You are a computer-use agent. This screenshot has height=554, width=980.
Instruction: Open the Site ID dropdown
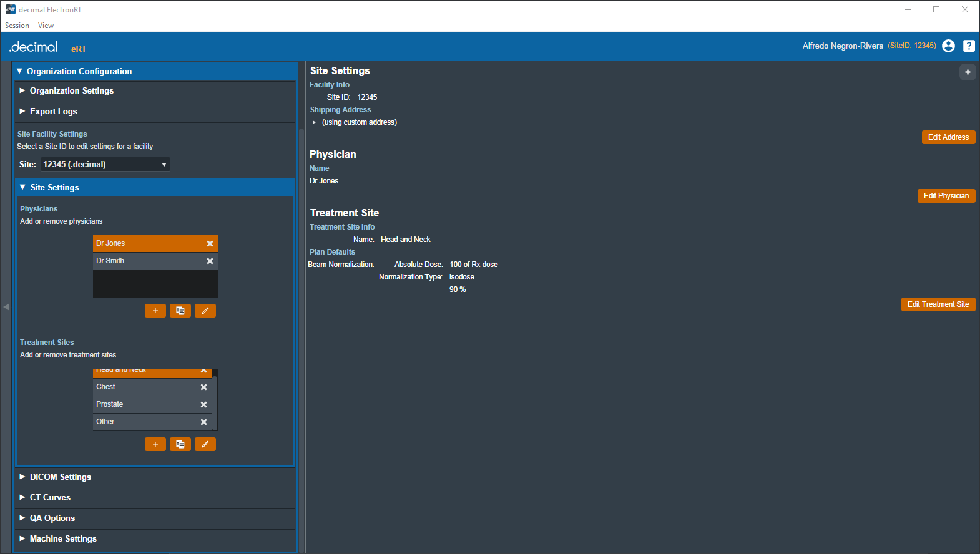click(x=105, y=164)
